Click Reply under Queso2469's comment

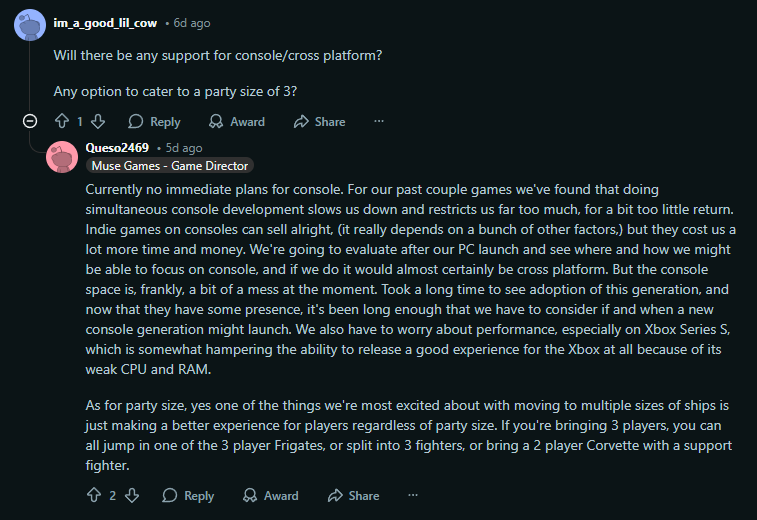click(x=188, y=495)
